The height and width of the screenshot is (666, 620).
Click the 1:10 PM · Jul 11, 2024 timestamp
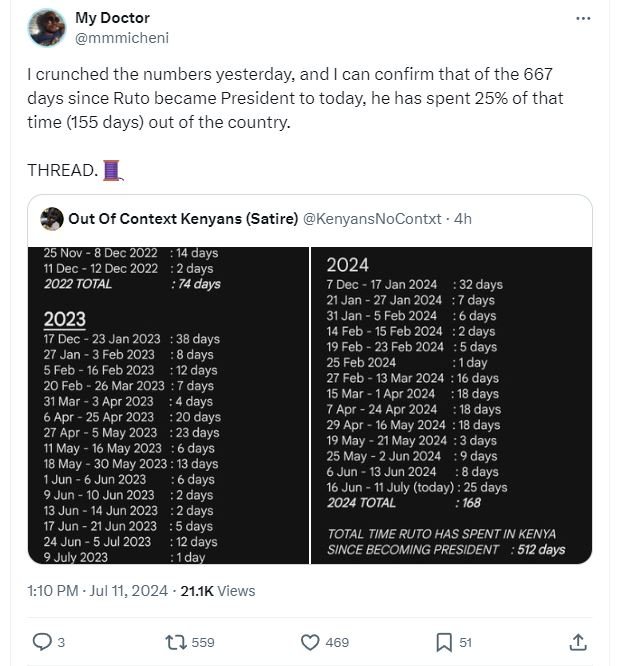click(98, 591)
